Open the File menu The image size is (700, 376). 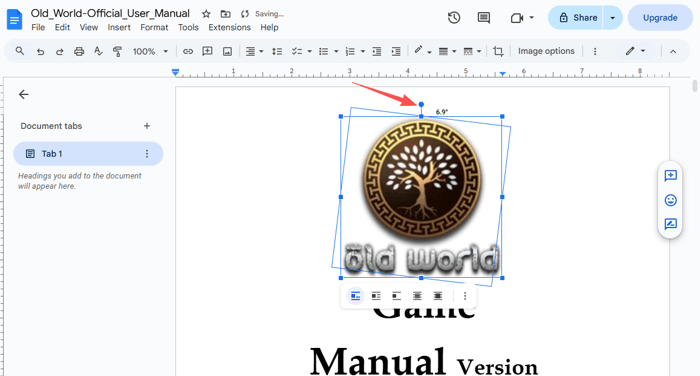pos(38,27)
